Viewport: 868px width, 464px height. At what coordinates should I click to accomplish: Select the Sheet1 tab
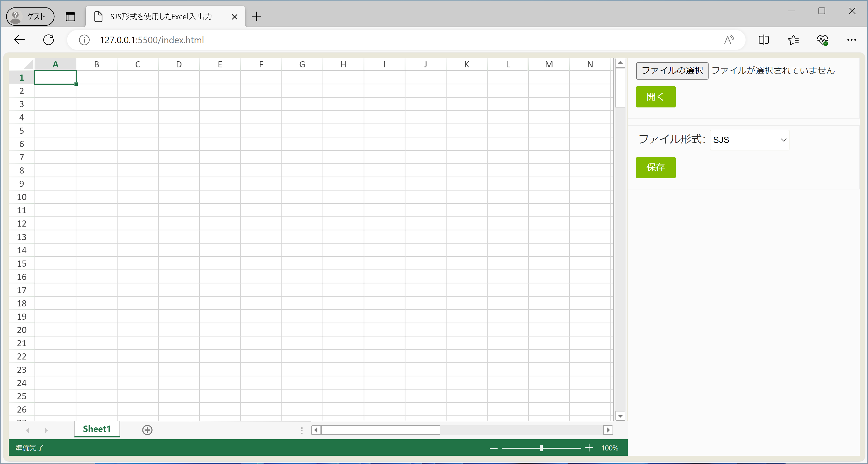tap(97, 429)
